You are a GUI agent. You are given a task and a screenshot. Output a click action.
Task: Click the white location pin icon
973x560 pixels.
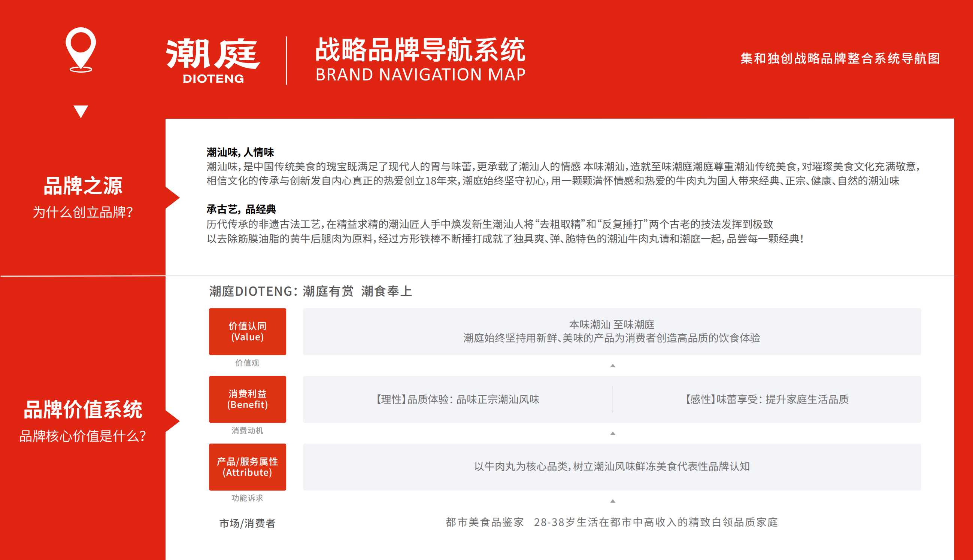click(81, 50)
